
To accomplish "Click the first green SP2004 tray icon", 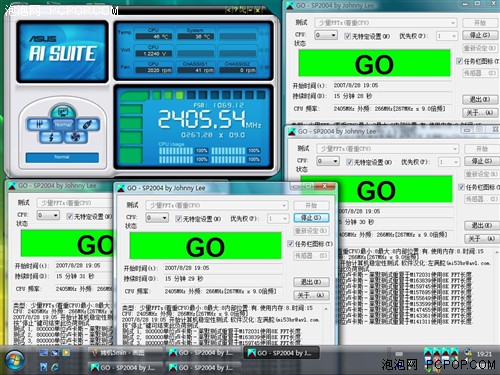I will [428, 352].
